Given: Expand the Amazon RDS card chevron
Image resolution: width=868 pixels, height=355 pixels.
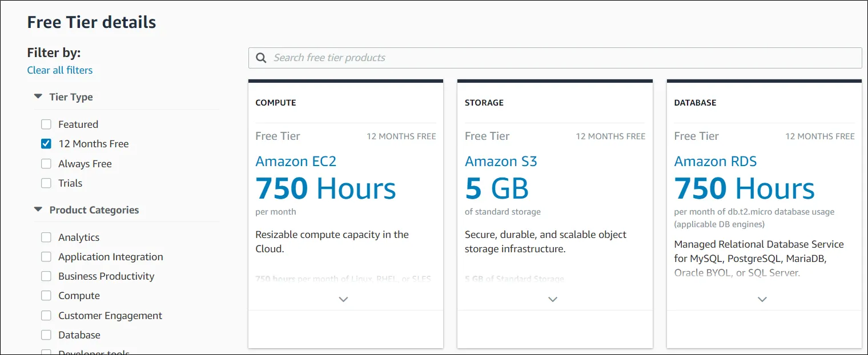Looking at the screenshot, I should coord(762,299).
